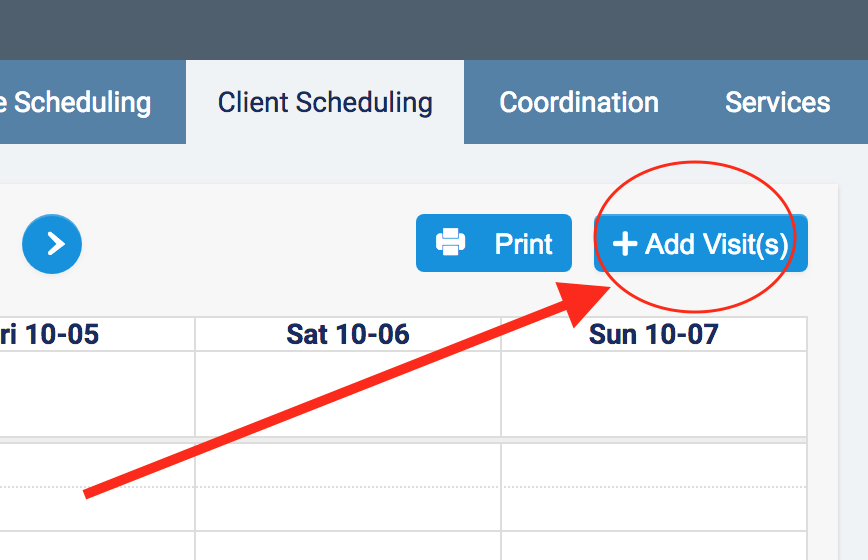Switch to the Client Scheduling tab
The width and height of the screenshot is (868, 560).
pos(325,102)
